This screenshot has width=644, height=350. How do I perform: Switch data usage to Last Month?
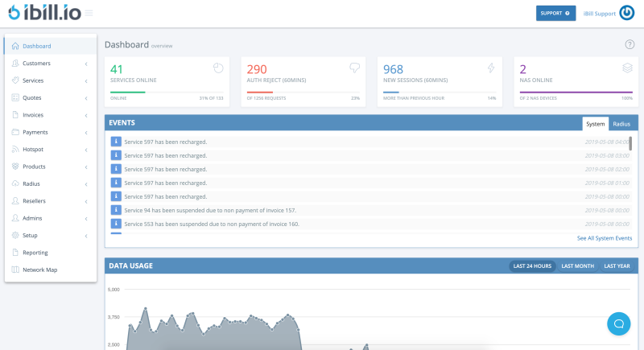click(577, 266)
